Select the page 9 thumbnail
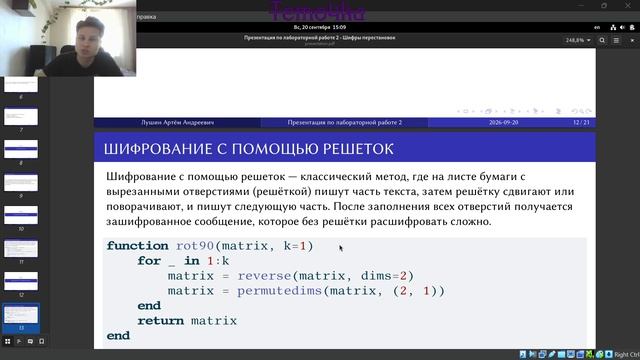640x360 pixels. [21, 182]
